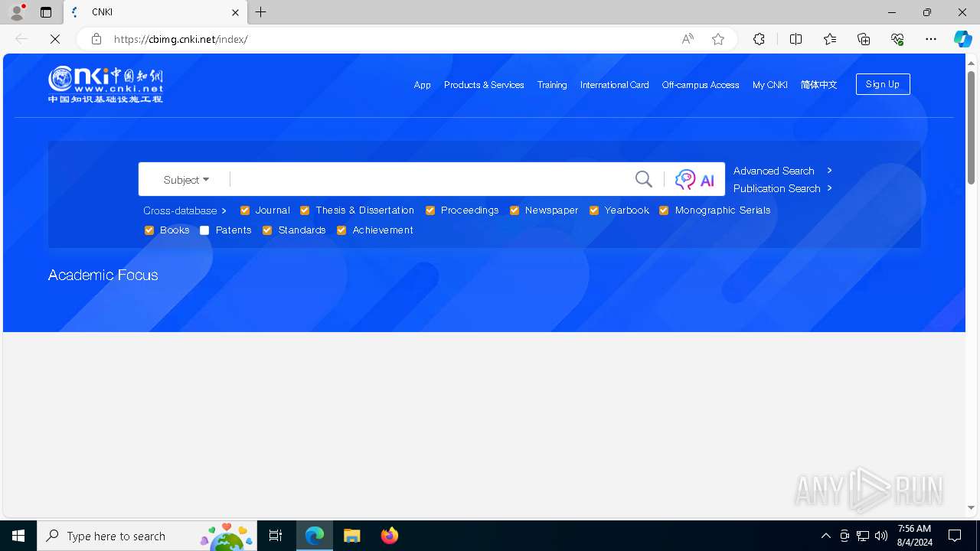Open Training menu item

tap(552, 85)
